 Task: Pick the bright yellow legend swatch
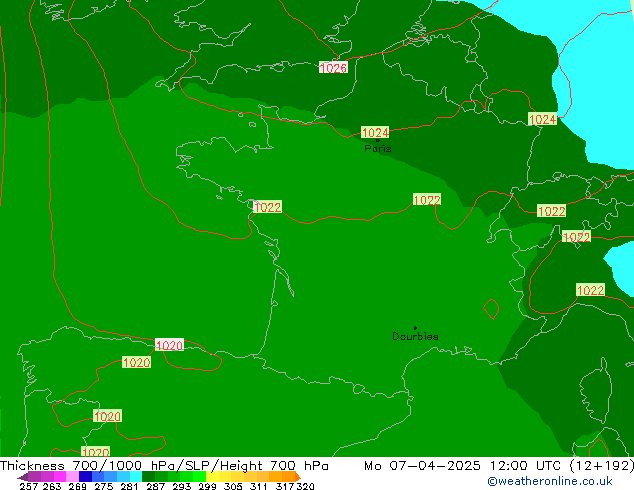click(212, 476)
